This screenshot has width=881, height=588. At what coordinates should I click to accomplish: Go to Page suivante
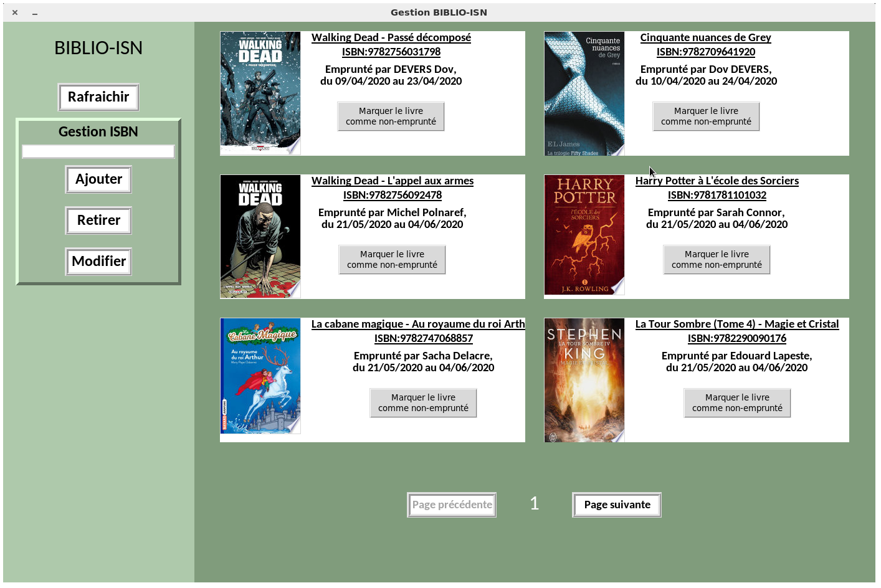(x=617, y=505)
